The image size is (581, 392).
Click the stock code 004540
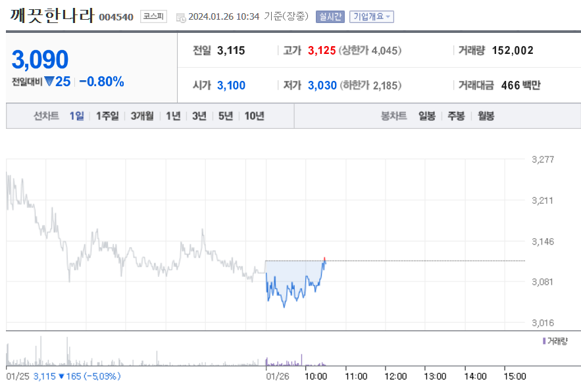point(116,17)
